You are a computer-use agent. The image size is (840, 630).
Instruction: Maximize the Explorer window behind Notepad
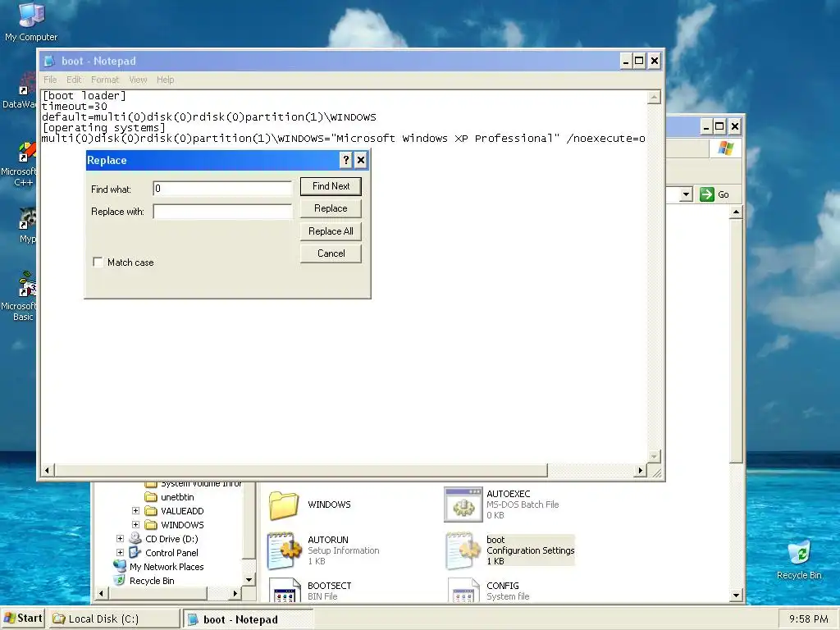pos(719,126)
